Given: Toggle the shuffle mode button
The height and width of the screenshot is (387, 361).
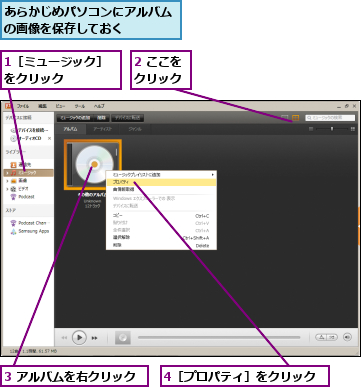Looking at the screenshot, I should tap(332, 337).
